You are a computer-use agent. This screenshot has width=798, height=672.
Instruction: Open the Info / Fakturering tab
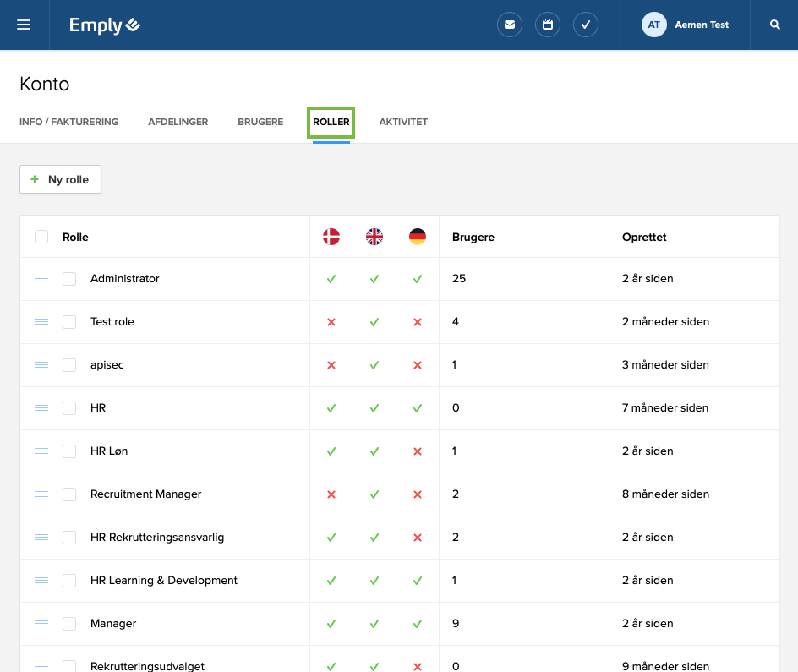click(68, 122)
